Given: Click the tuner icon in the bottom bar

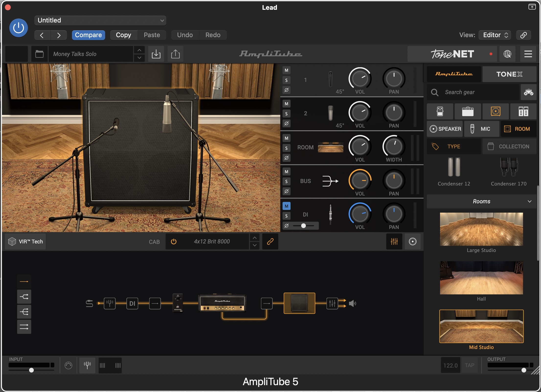Looking at the screenshot, I should [87, 365].
